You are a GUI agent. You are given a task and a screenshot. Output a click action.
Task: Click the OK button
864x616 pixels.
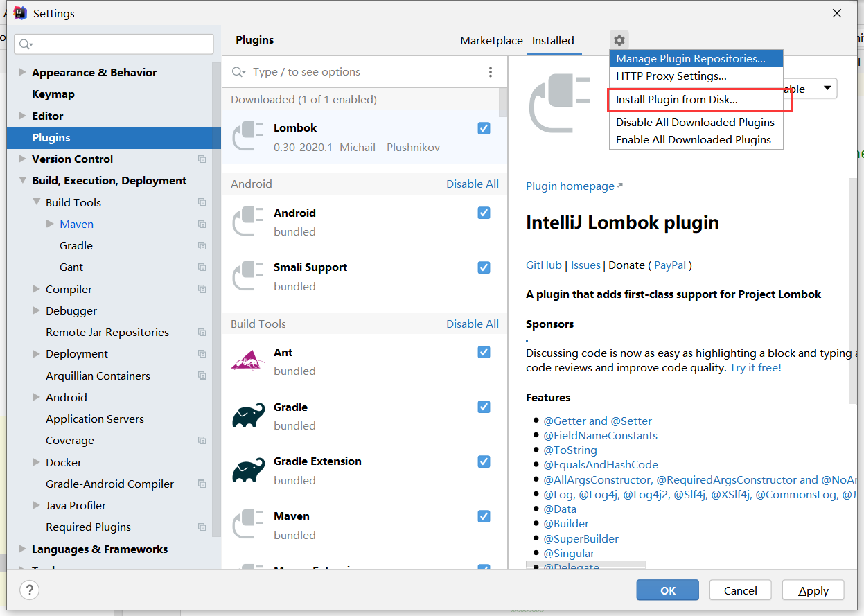pos(668,590)
